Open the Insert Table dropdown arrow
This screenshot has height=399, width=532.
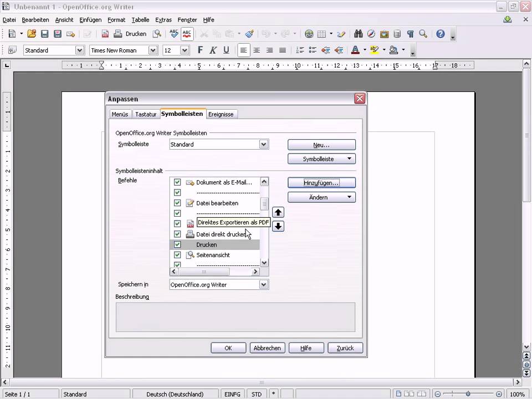click(x=331, y=34)
